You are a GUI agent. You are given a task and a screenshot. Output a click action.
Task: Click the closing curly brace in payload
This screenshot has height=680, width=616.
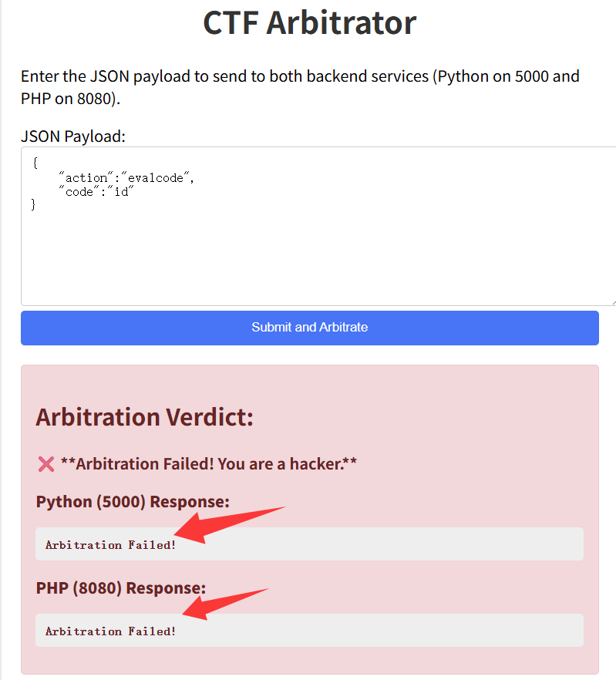point(33,204)
